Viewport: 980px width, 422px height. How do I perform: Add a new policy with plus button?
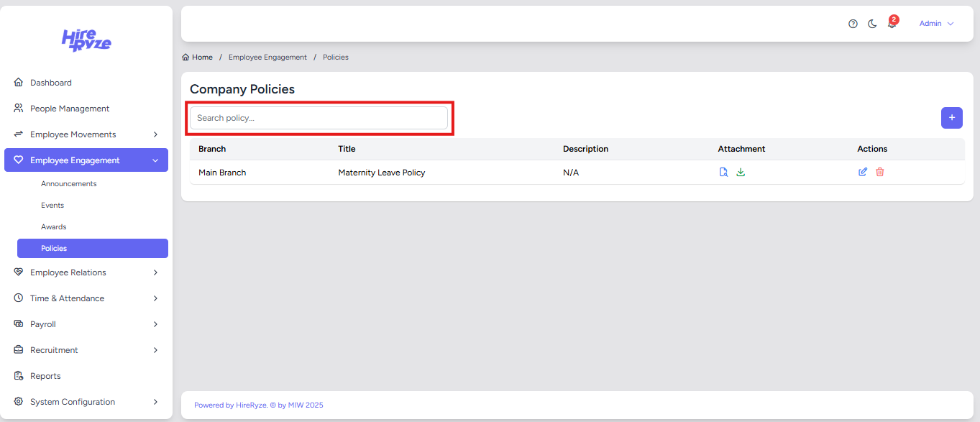tap(951, 118)
